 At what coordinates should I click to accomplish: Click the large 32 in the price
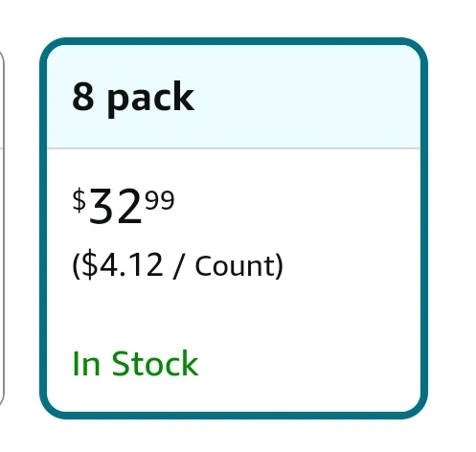pyautogui.click(x=115, y=207)
